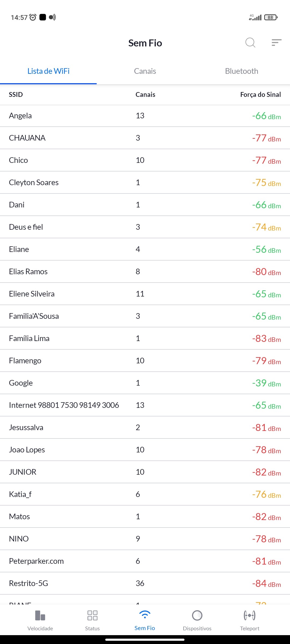
Task: Switch to the Bluetooth tab
Action: [241, 71]
